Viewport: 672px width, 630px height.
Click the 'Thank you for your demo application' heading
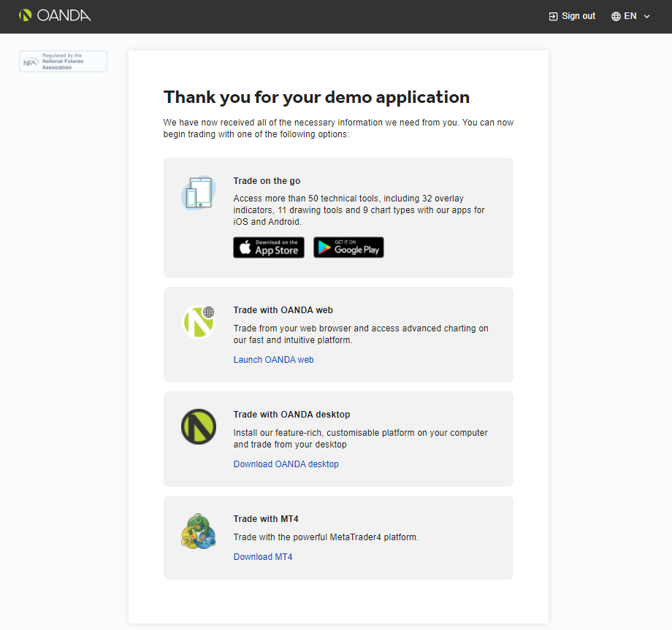(316, 97)
